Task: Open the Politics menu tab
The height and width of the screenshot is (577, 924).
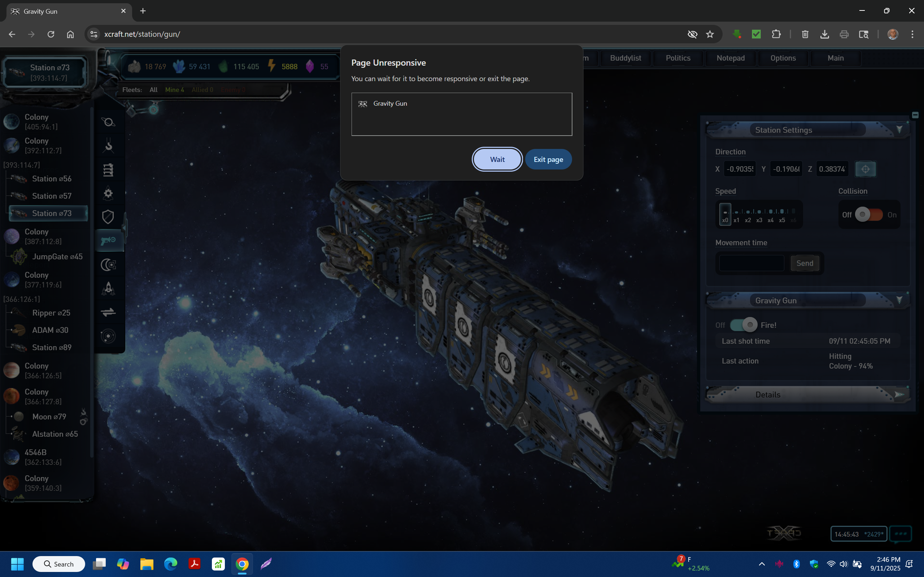Action: click(678, 58)
